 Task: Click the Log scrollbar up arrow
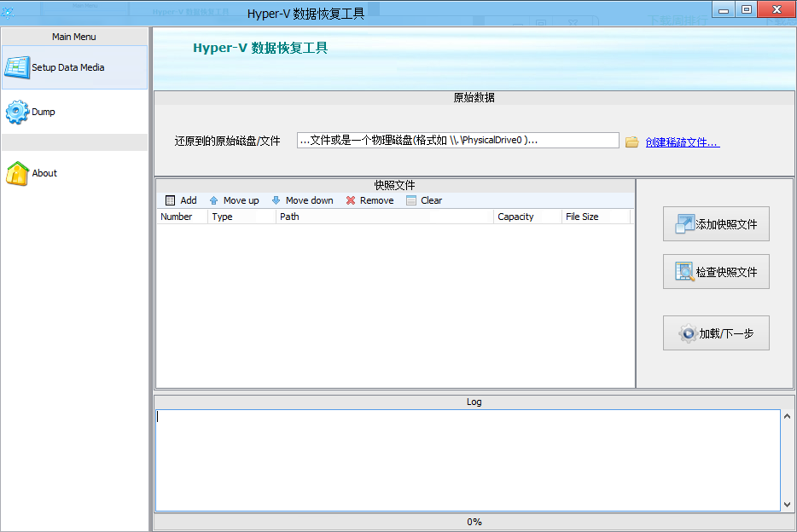(x=787, y=416)
